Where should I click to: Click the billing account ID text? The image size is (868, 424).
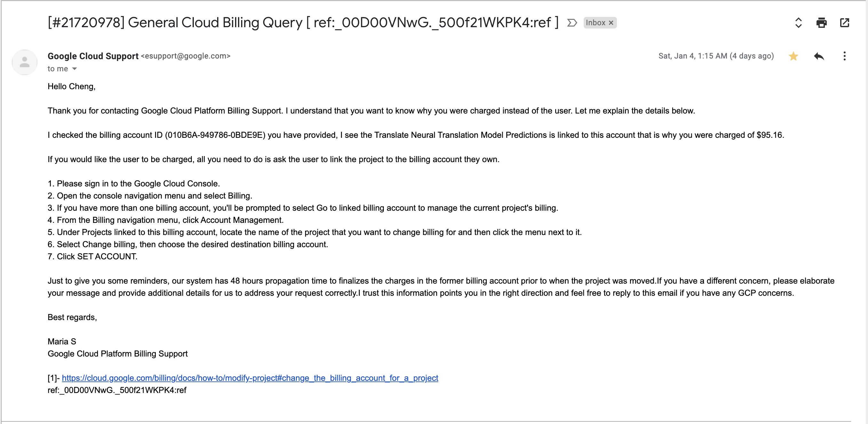click(215, 135)
